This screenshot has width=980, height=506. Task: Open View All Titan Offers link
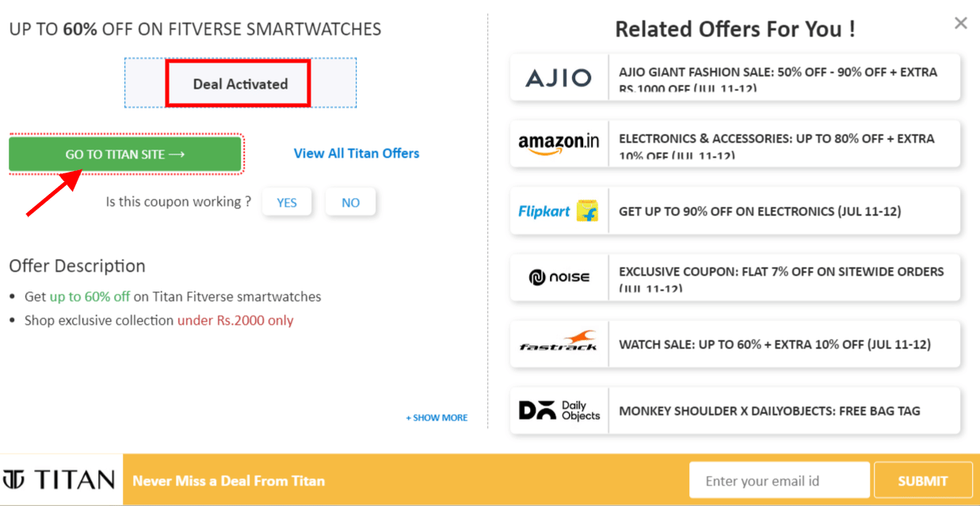coord(357,154)
